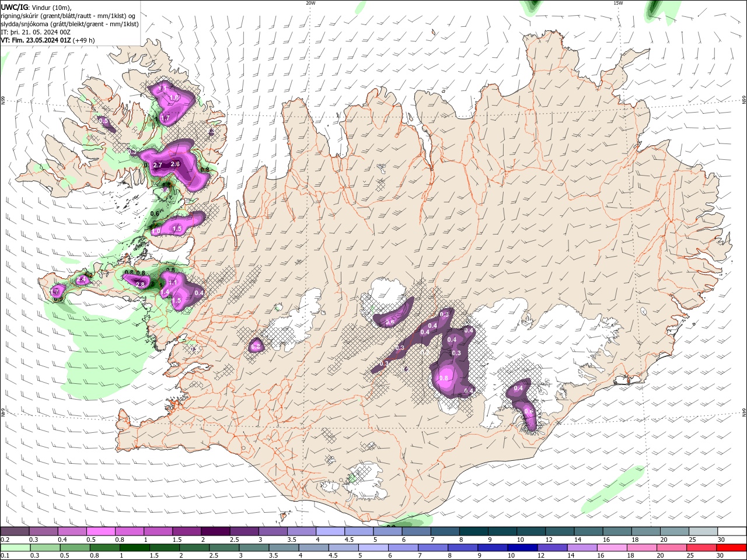Click the "UWC/IG" title text

click(14, 7)
